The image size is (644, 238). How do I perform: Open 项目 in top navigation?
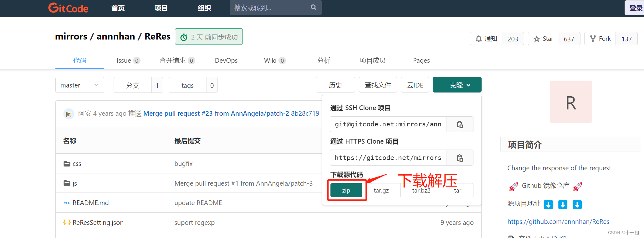tap(161, 8)
